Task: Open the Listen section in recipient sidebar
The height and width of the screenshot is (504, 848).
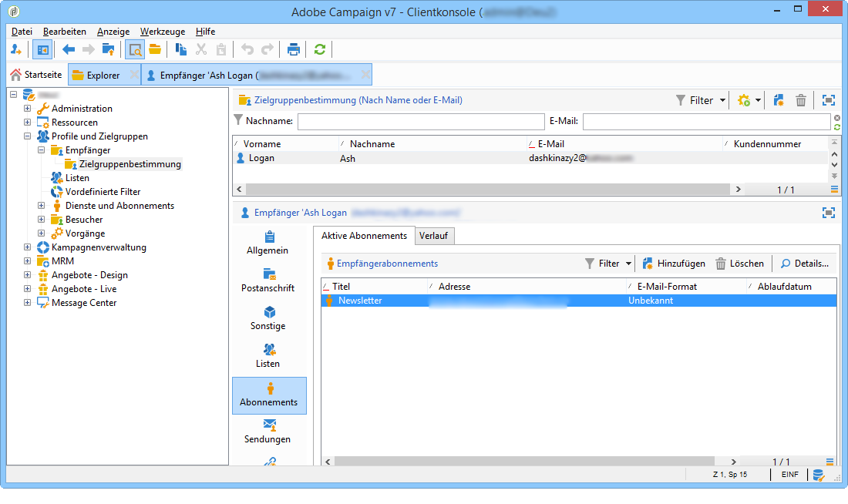Action: tap(268, 356)
